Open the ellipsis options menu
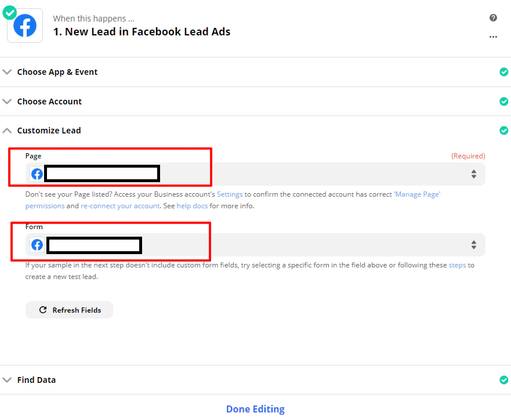511x420 pixels. (493, 37)
